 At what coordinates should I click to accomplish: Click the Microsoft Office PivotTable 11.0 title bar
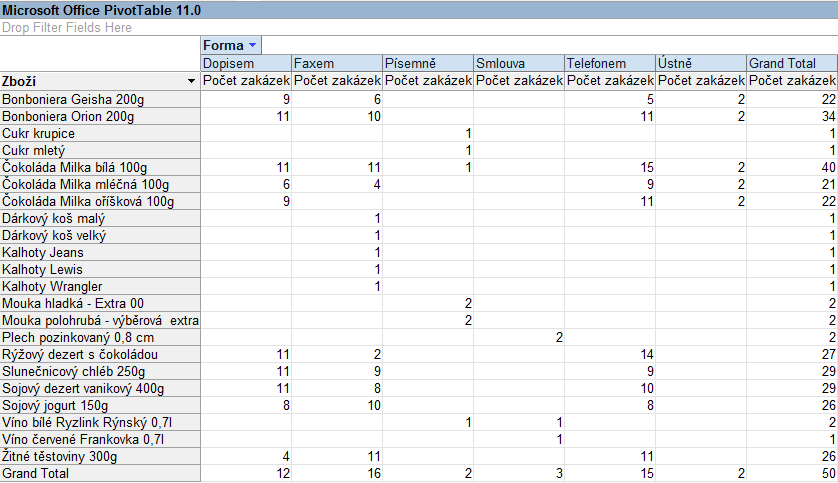419,10
